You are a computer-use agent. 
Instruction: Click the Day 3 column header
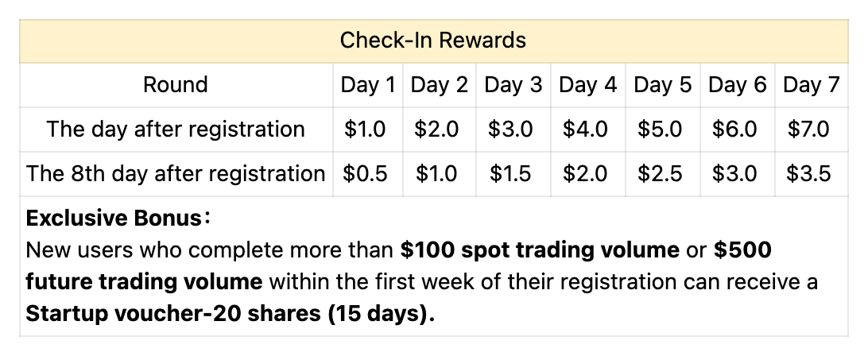point(513,85)
